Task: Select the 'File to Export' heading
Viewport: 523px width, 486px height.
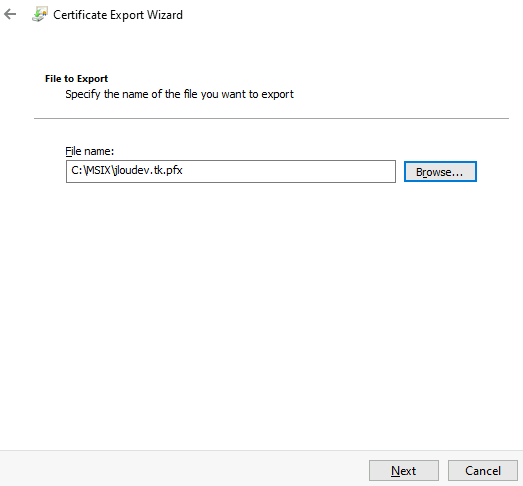Action: 76,79
